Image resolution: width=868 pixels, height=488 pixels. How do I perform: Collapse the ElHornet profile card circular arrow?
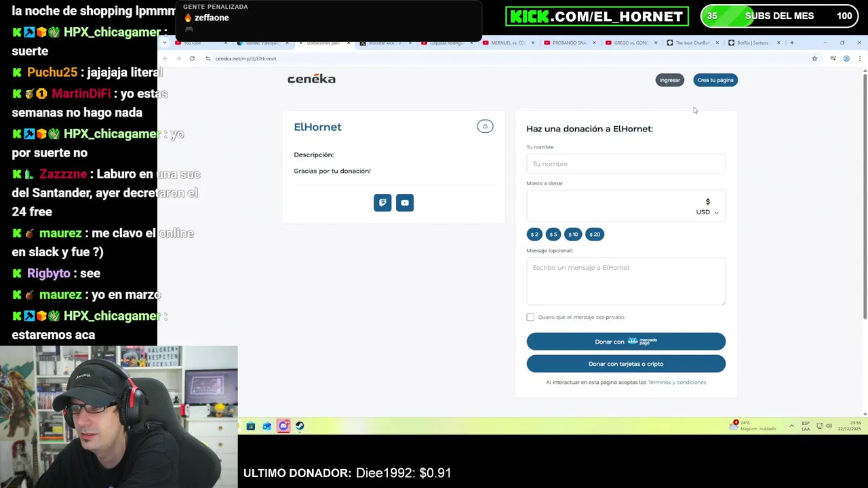[x=485, y=126]
